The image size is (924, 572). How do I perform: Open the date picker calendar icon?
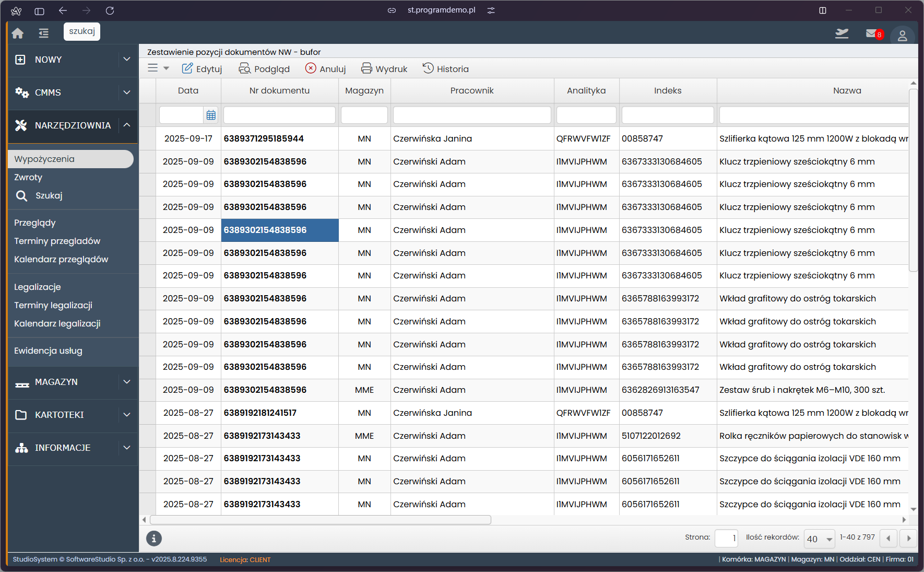[211, 115]
